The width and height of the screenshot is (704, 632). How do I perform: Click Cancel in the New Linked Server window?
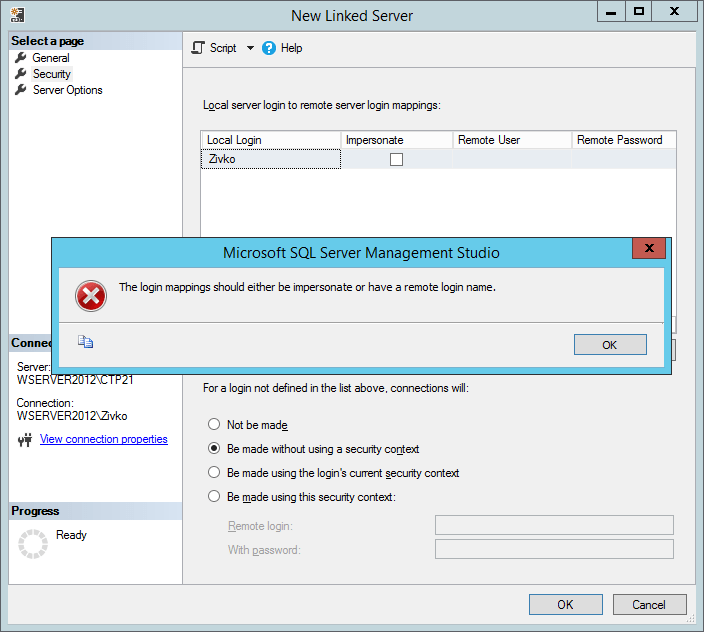click(x=649, y=605)
